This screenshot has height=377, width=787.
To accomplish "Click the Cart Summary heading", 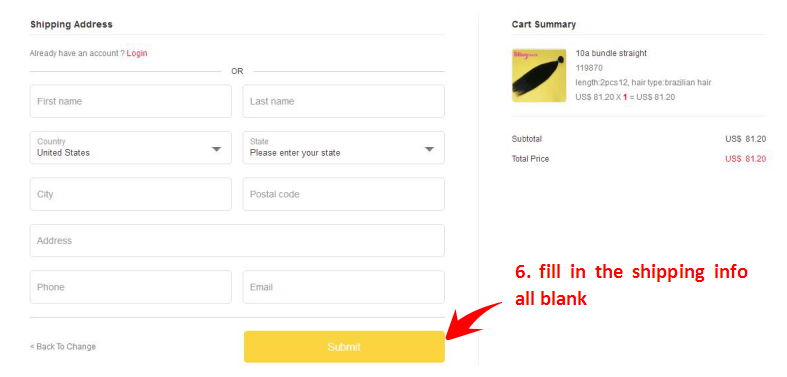I will [x=544, y=24].
